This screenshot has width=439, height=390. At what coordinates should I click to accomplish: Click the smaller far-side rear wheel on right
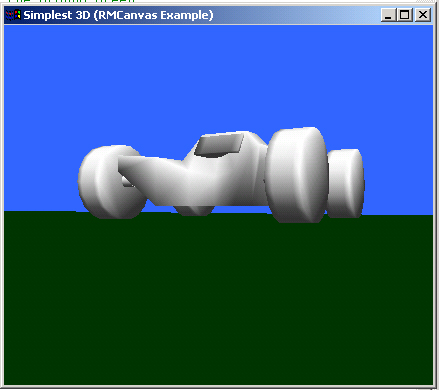[346, 183]
